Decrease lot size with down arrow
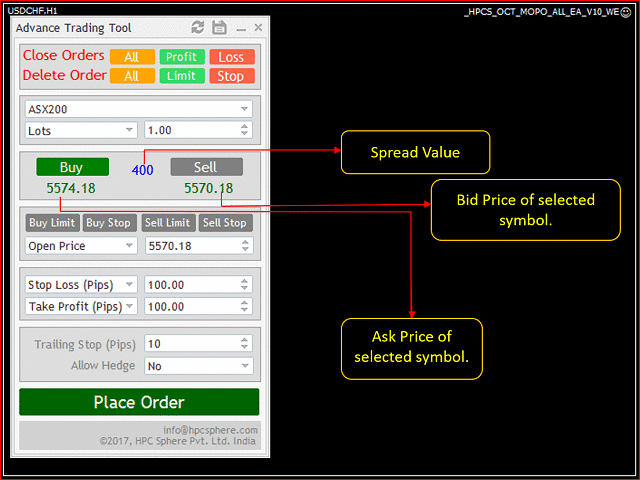 244,134
